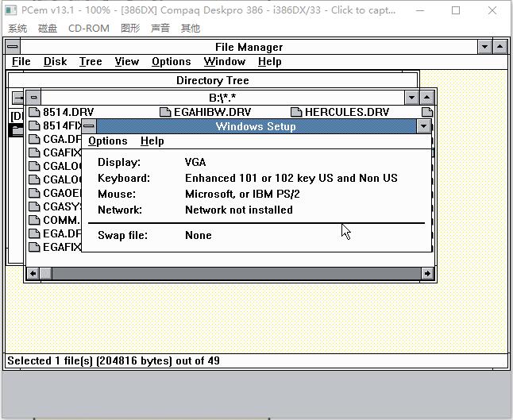The width and height of the screenshot is (513, 420).
Task: Open File Manager Options menu
Action: tap(171, 61)
